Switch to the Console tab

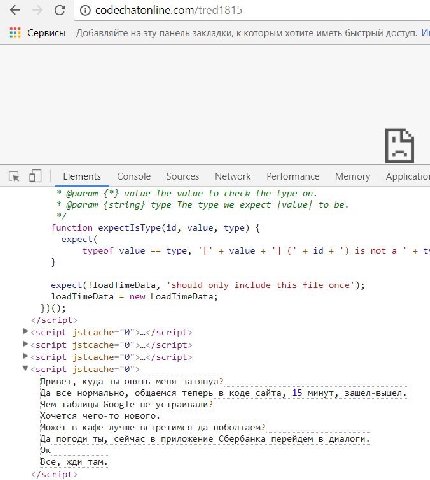[134, 176]
